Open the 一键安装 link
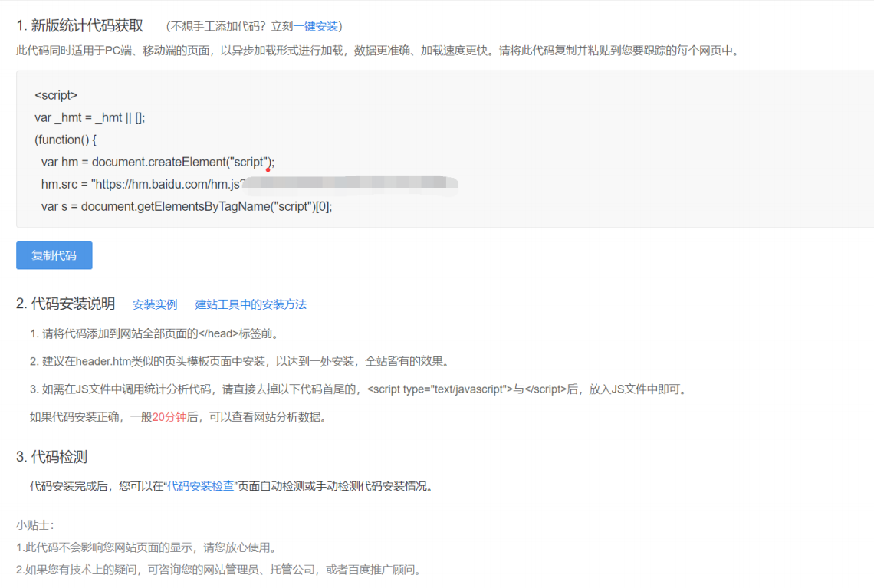Screen dimensions: 874x588 coord(316,26)
